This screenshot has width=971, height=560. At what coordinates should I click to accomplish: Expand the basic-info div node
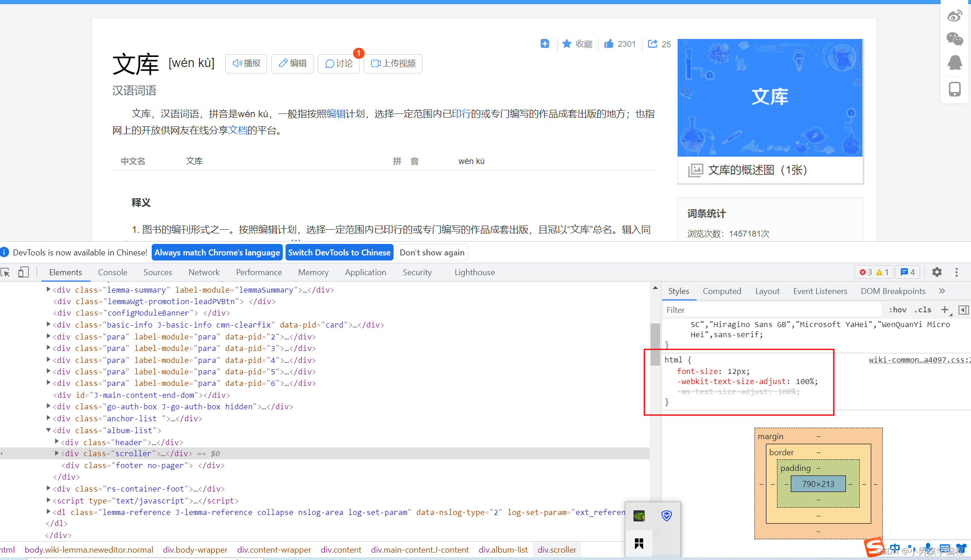(x=48, y=324)
